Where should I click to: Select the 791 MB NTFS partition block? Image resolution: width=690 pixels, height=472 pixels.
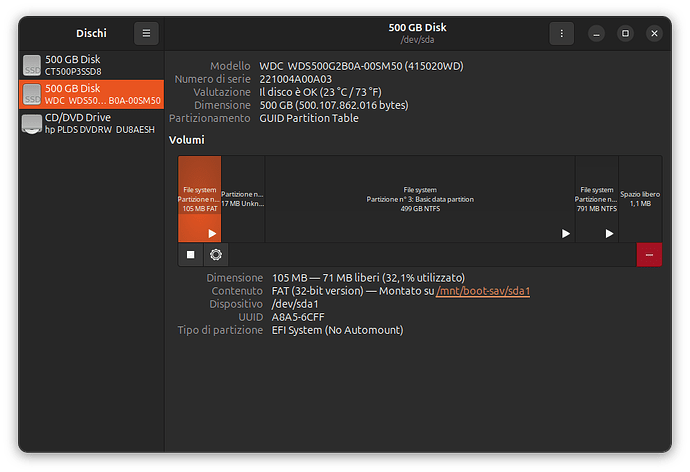[x=597, y=199]
